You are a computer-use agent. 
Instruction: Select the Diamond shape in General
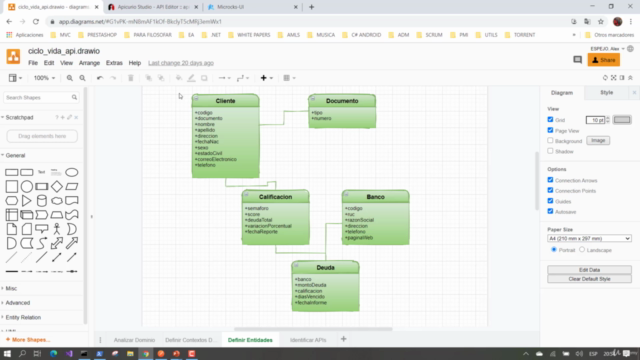click(x=57, y=187)
